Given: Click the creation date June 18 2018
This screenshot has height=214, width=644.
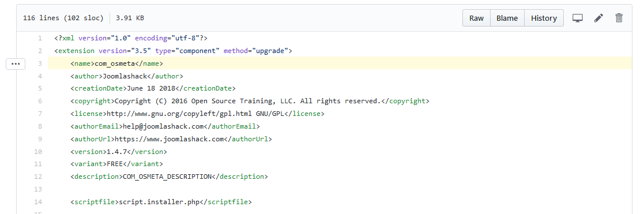Looking at the screenshot, I should click(x=151, y=89).
